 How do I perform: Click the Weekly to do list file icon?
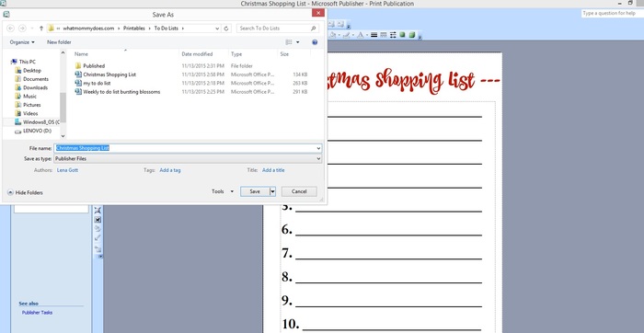click(x=78, y=92)
